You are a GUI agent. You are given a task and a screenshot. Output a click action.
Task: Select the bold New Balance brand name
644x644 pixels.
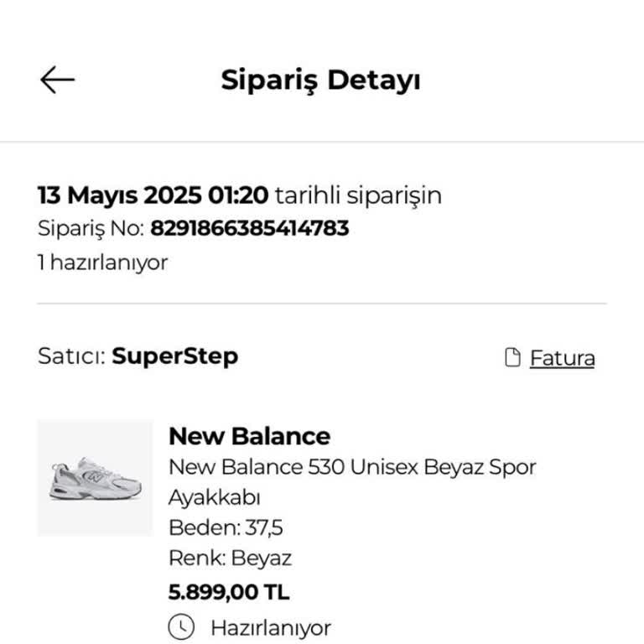(x=249, y=436)
